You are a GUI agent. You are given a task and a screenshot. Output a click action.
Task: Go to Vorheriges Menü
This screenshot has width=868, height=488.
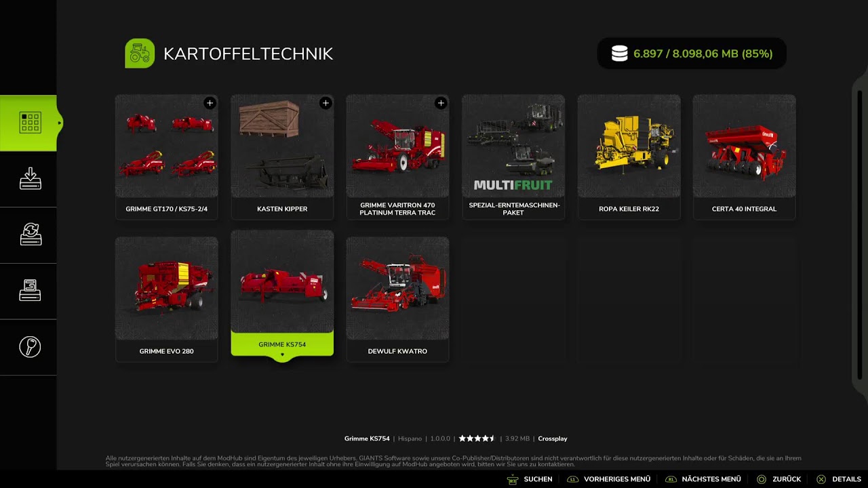click(608, 479)
